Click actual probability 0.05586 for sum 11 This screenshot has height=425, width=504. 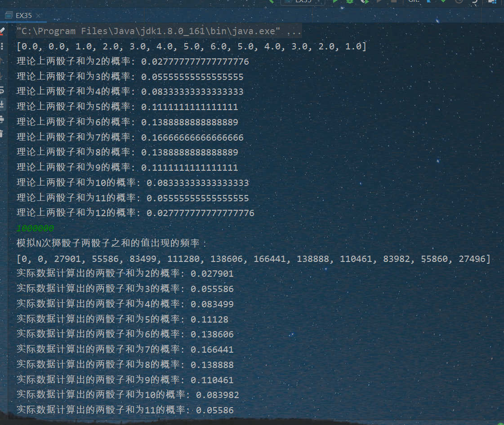pos(215,410)
